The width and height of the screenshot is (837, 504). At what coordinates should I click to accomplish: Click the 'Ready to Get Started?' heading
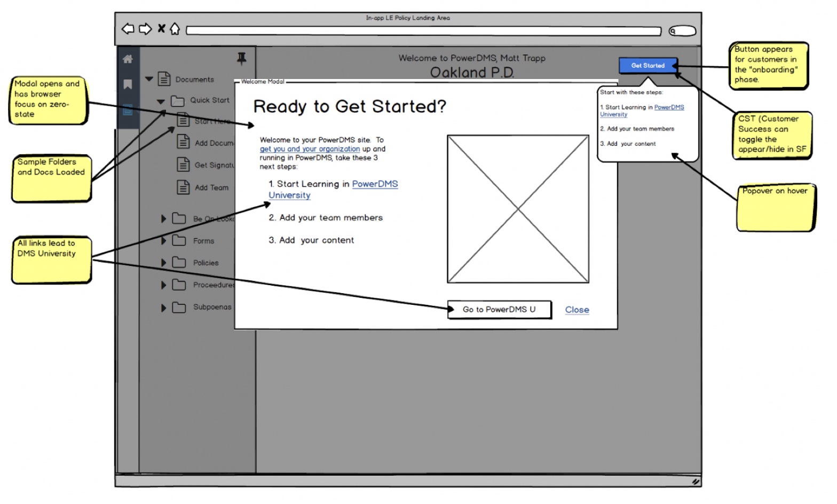coord(350,107)
